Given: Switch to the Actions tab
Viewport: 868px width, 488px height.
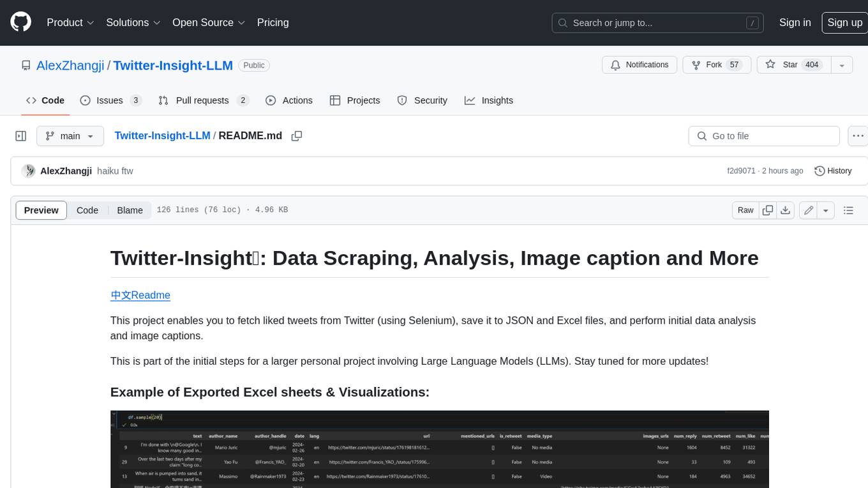Looking at the screenshot, I should (x=288, y=100).
